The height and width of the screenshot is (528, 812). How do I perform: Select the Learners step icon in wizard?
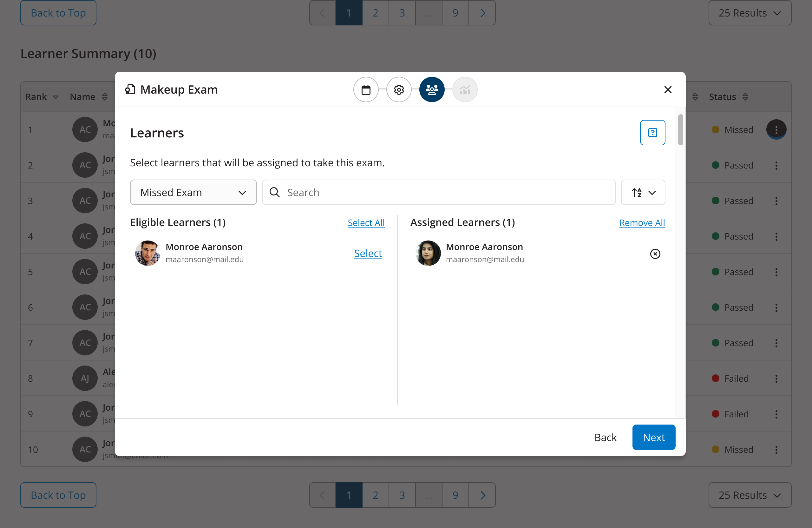coord(432,89)
